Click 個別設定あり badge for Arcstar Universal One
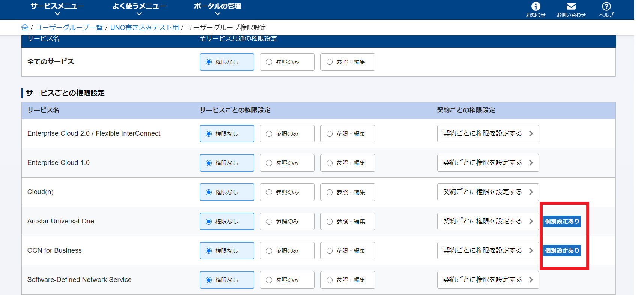The height and width of the screenshot is (295, 644). pyautogui.click(x=562, y=221)
